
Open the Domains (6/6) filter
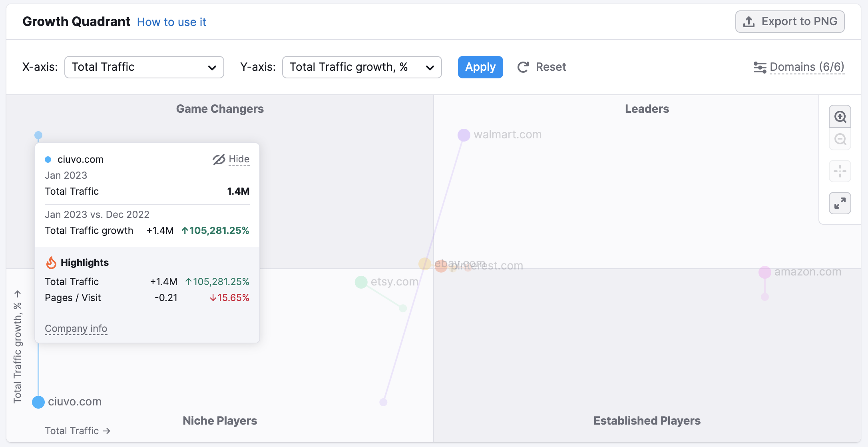pyautogui.click(x=799, y=67)
